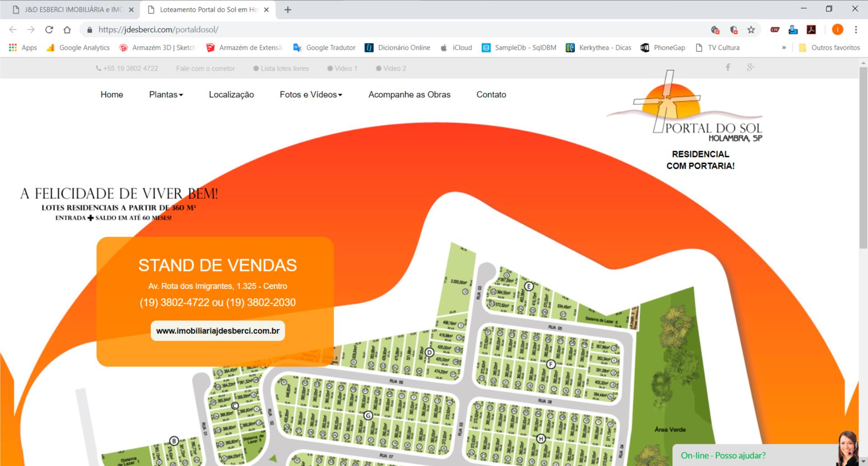Open Chrome's three-dot menu
The image size is (868, 466).
(856, 30)
